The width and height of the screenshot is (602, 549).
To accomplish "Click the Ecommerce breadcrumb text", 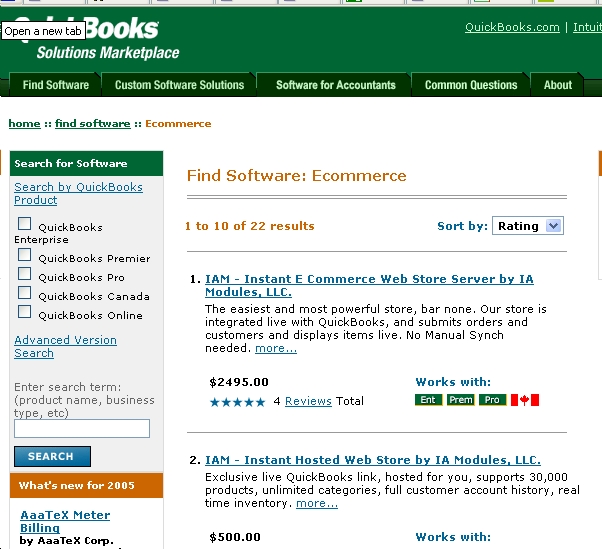I will (178, 124).
